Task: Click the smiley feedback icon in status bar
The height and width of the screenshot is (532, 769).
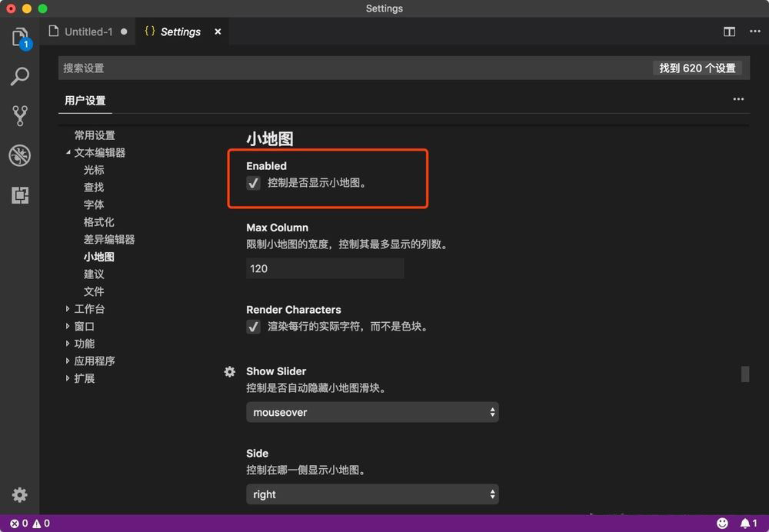Action: [x=721, y=522]
